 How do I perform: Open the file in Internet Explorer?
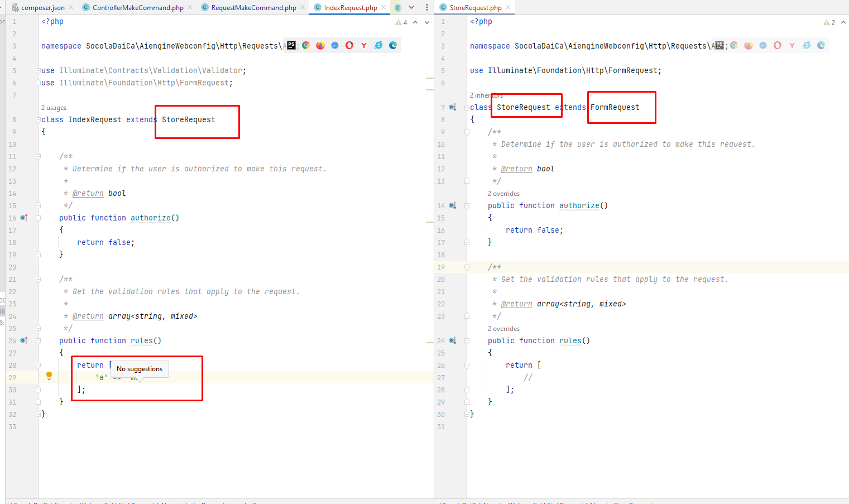click(x=378, y=45)
